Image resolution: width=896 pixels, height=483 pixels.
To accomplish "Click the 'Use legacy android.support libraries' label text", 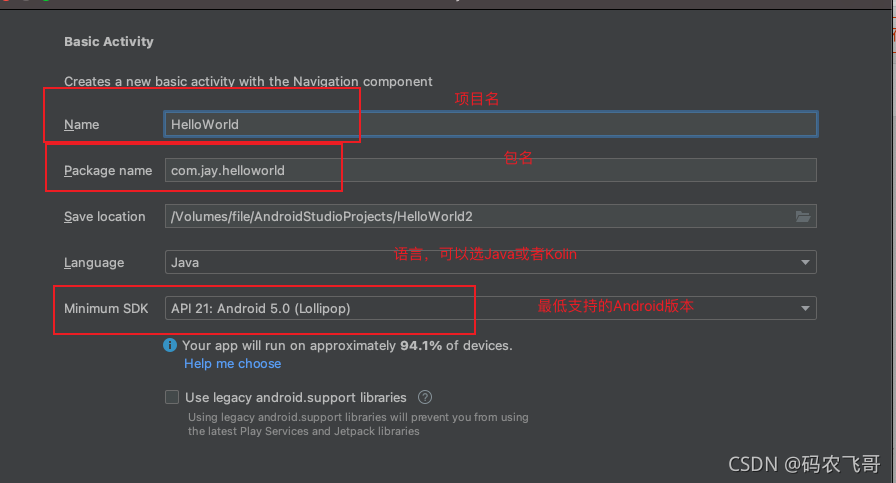I will [295, 397].
